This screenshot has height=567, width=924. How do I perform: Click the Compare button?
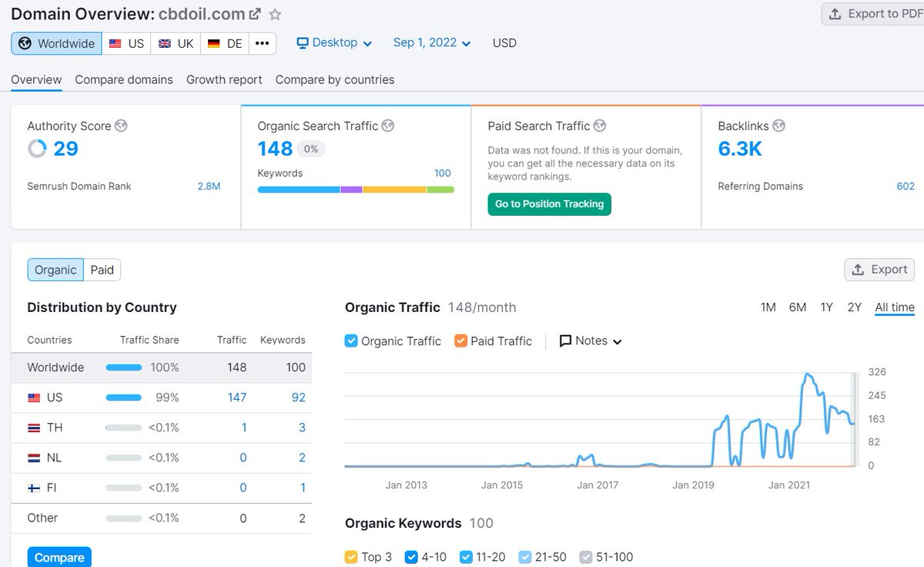pyautogui.click(x=59, y=557)
